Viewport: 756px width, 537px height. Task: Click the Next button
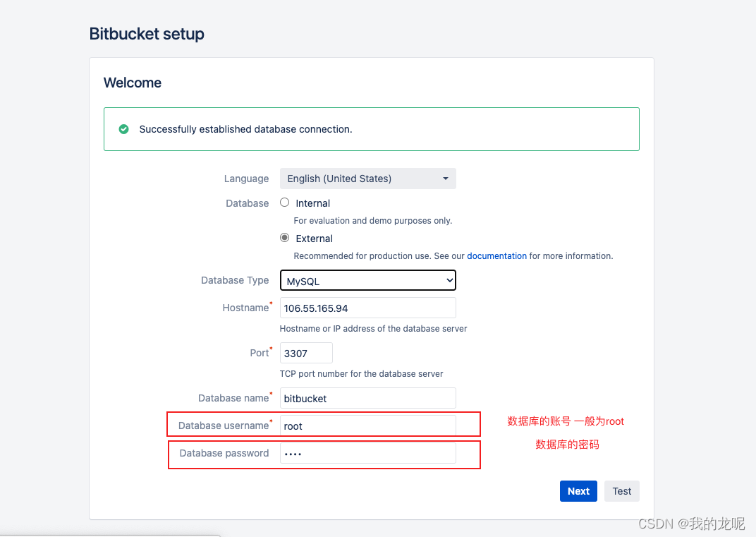[578, 490]
